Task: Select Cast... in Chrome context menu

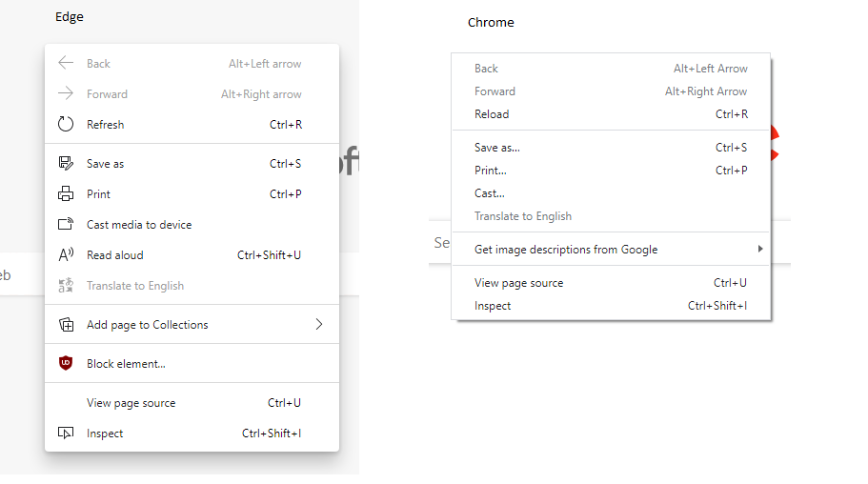Action: pyautogui.click(x=490, y=193)
